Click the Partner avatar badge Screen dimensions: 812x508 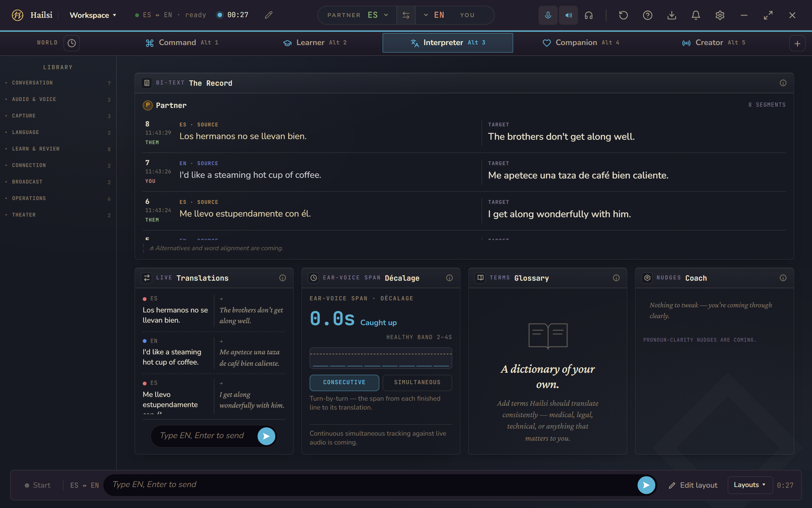click(147, 105)
